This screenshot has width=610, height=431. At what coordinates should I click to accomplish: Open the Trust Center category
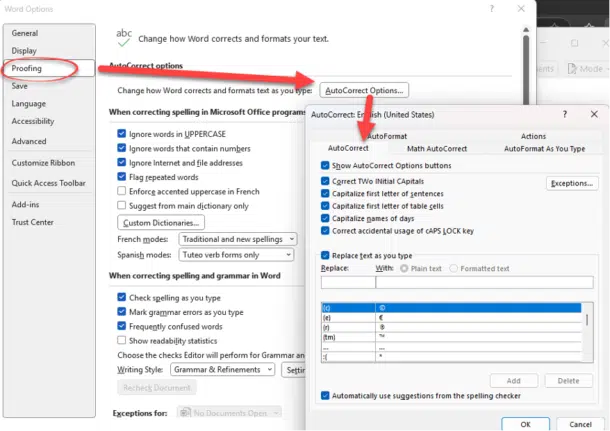click(33, 222)
